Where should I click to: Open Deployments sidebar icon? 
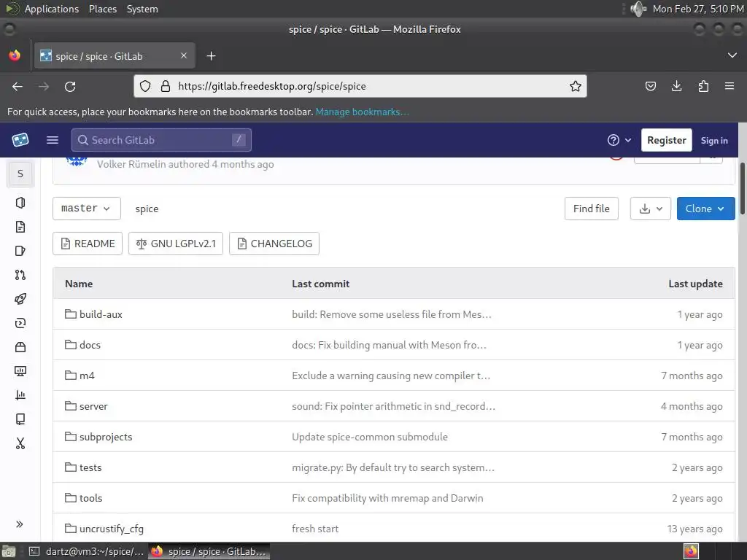(x=20, y=323)
